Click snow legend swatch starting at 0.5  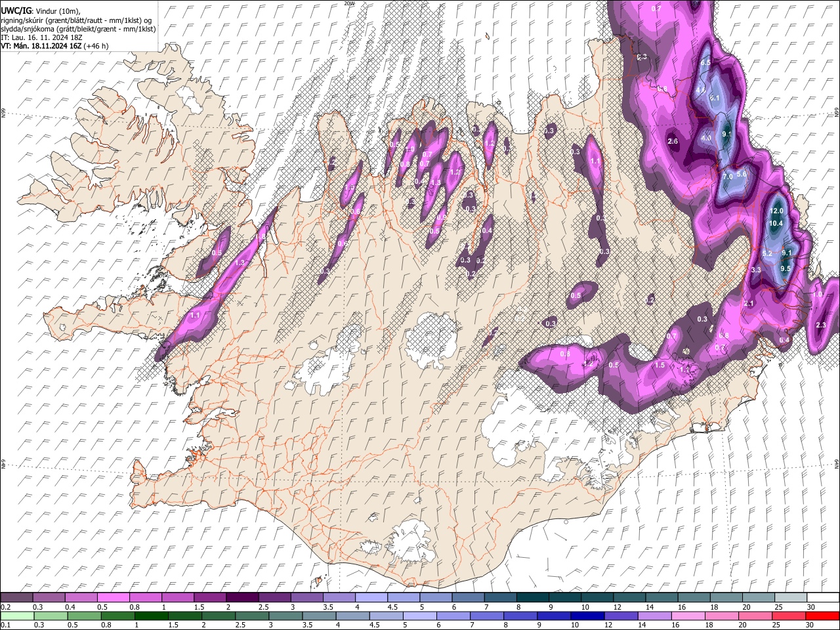pos(114,597)
